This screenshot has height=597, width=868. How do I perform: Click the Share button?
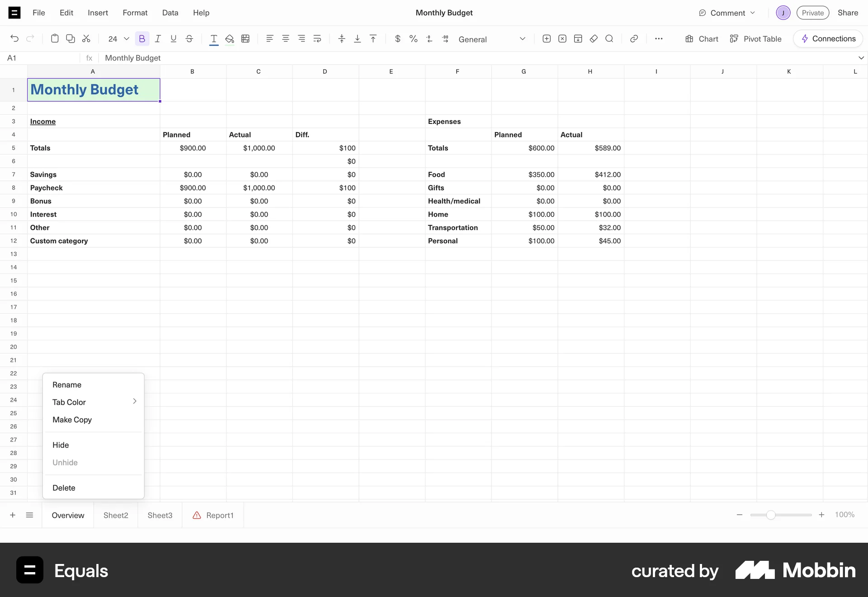pyautogui.click(x=848, y=13)
